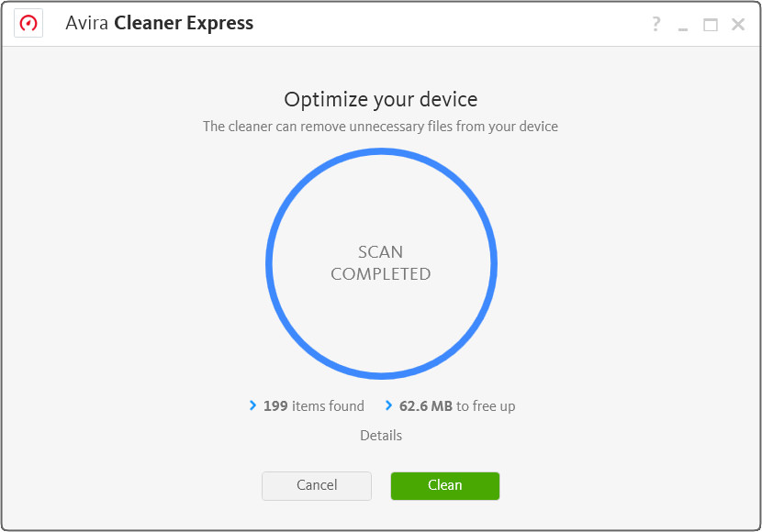This screenshot has height=532, width=762.
Task: Maximize the Cleaner Express window
Action: point(710,24)
